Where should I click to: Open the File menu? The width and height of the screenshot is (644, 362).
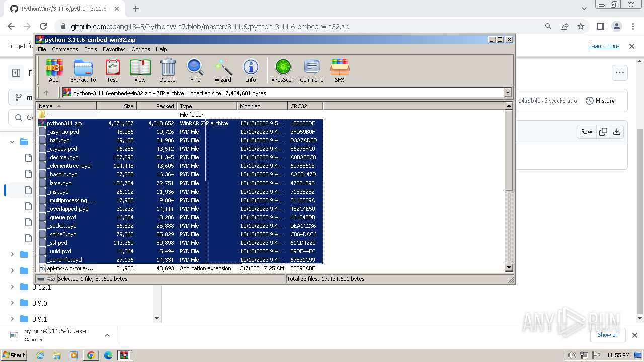coord(42,49)
